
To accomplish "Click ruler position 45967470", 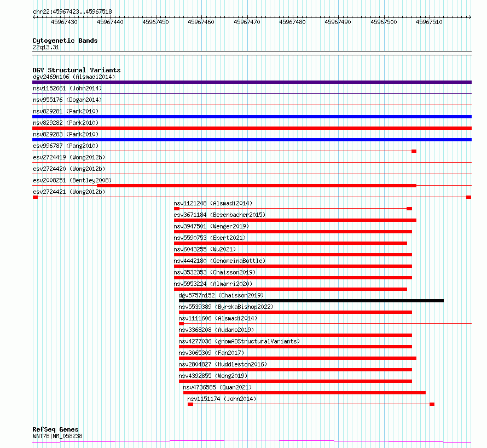I will (x=247, y=22).
